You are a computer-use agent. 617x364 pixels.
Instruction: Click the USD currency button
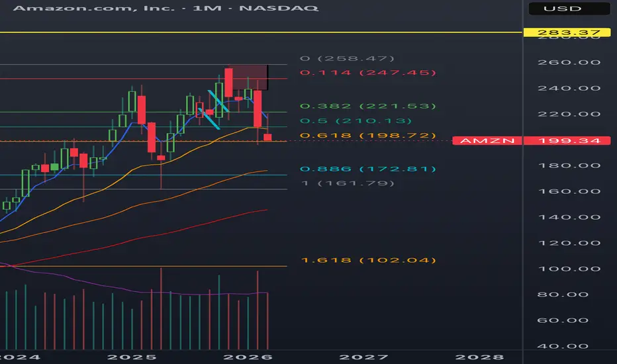pyautogui.click(x=569, y=8)
